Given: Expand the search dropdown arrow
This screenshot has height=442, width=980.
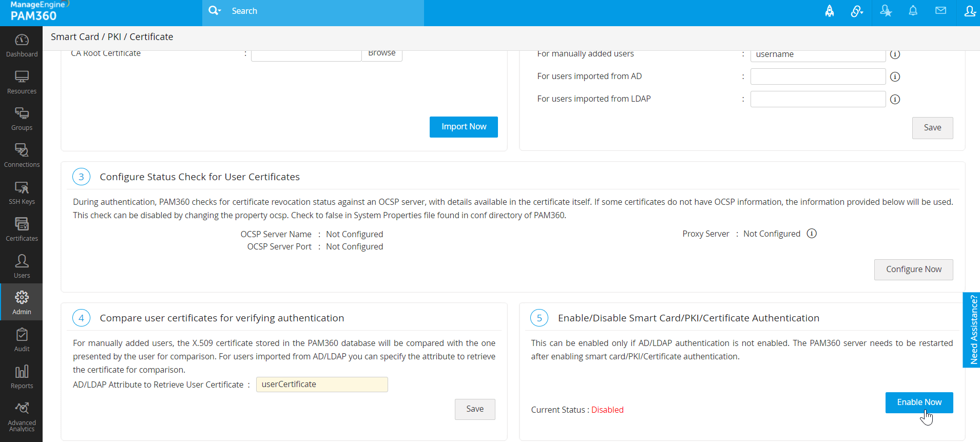Looking at the screenshot, I should (x=220, y=11).
